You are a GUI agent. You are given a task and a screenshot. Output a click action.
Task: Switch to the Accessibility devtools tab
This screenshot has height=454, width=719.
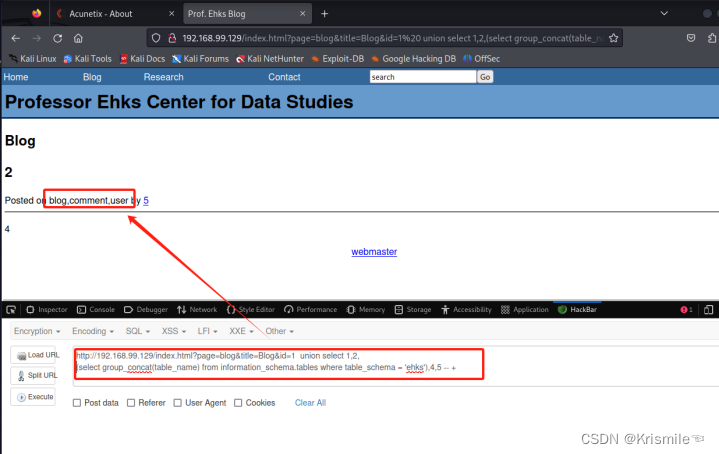[x=466, y=310]
